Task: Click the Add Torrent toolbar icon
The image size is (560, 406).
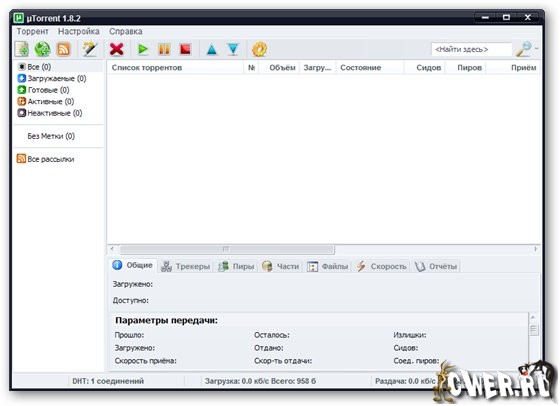Action: [x=22, y=49]
